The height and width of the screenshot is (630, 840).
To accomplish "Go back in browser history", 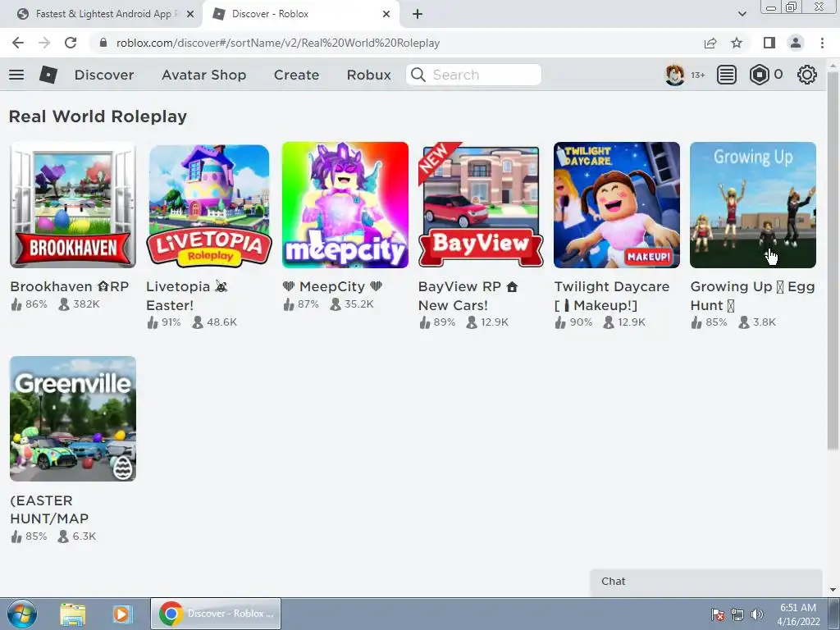I will (18, 43).
